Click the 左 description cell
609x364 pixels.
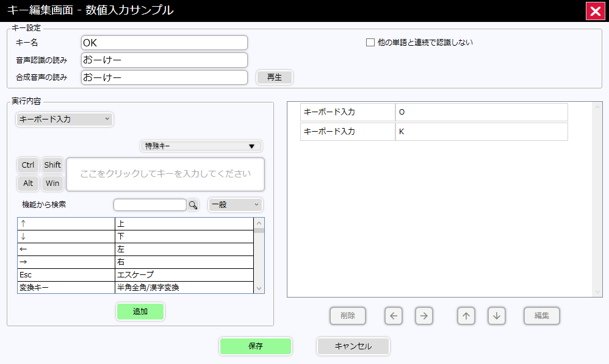184,249
